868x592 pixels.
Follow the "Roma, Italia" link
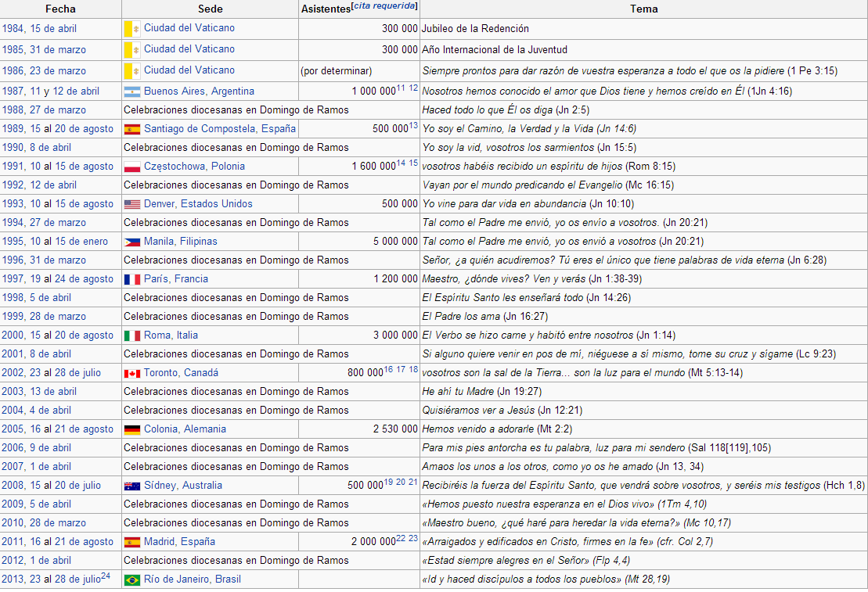(x=171, y=335)
